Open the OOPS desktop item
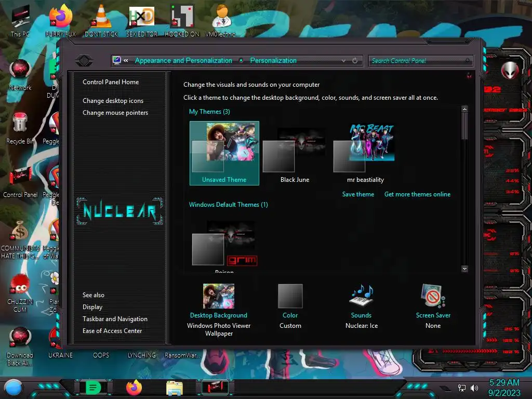Screen dimensions: 532x399 click(x=101, y=355)
